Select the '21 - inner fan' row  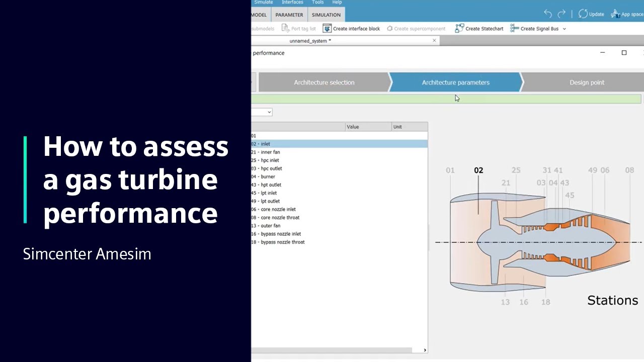coord(339,152)
